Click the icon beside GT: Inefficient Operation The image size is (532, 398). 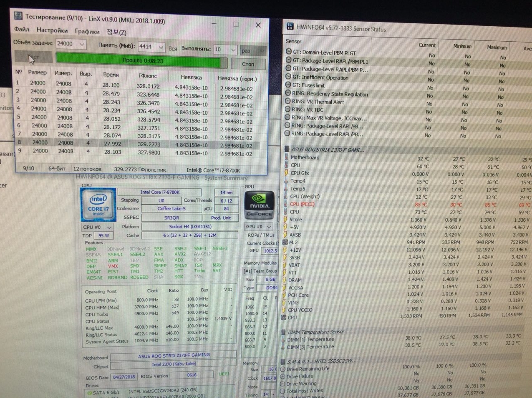pos(288,77)
